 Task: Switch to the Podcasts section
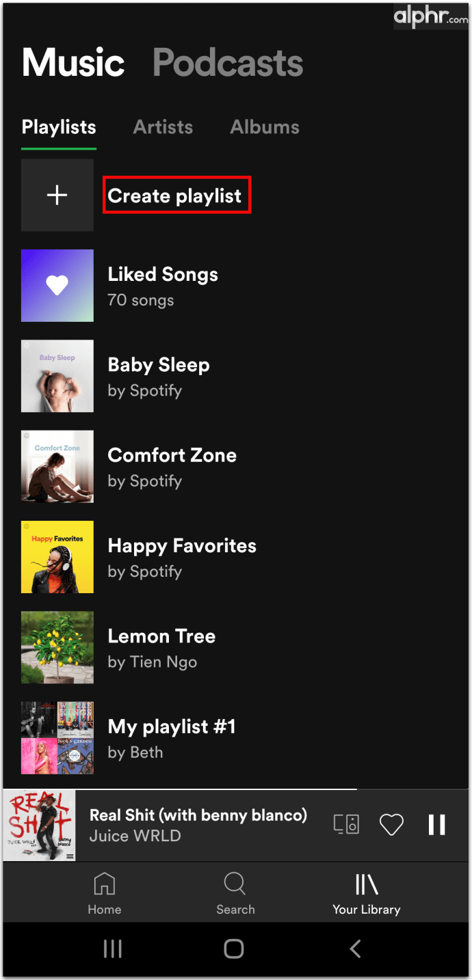coord(228,63)
